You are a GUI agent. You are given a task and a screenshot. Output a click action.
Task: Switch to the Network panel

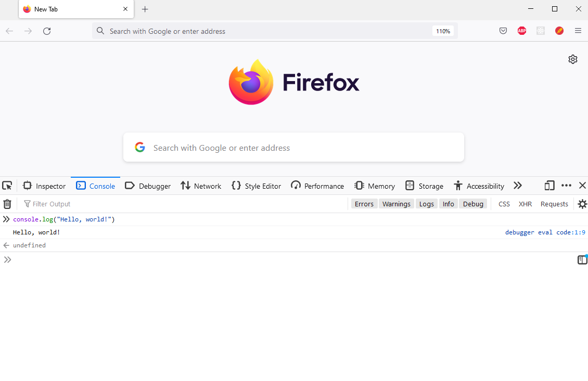click(x=201, y=186)
